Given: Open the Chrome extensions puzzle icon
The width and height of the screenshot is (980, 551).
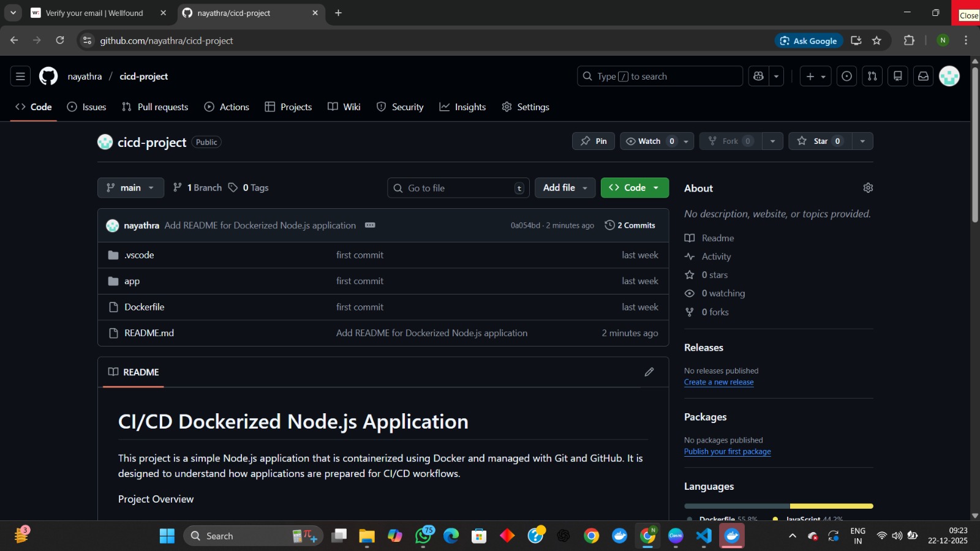Looking at the screenshot, I should click(909, 40).
